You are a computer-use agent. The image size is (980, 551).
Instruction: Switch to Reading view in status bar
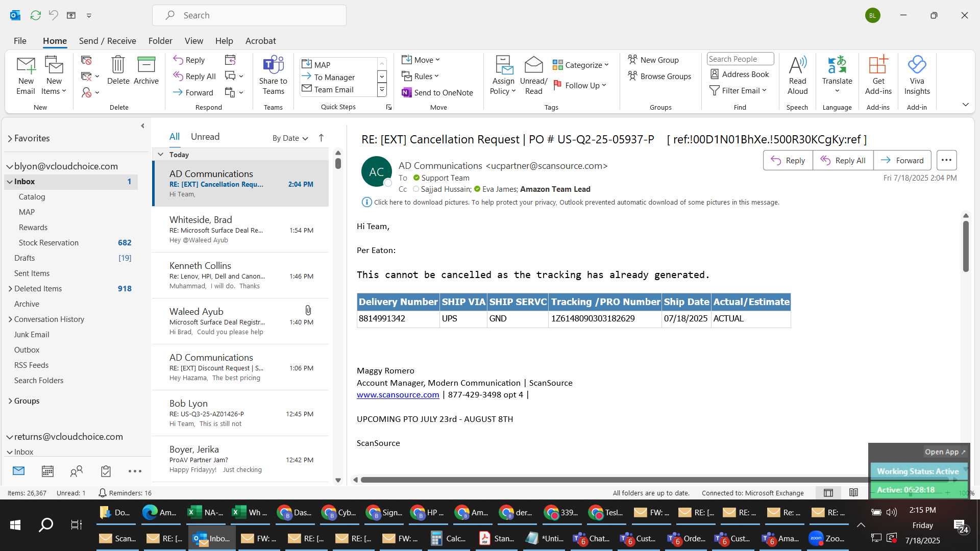click(853, 492)
